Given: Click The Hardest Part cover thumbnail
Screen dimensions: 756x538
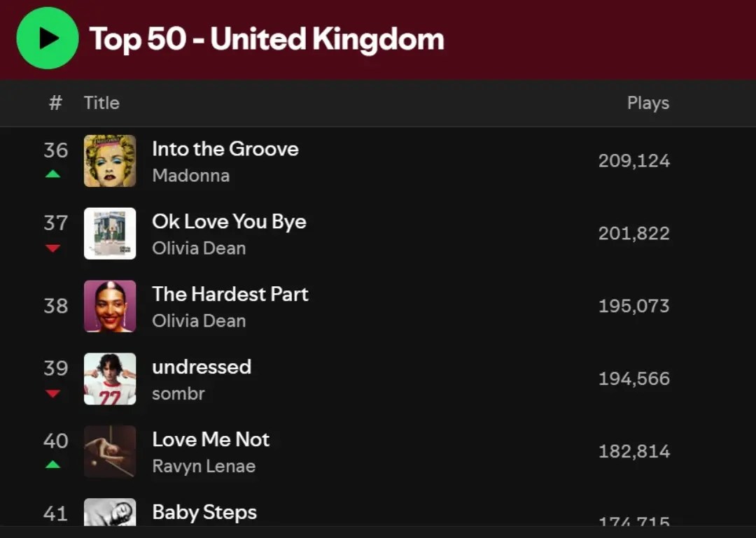Looking at the screenshot, I should pos(110,306).
